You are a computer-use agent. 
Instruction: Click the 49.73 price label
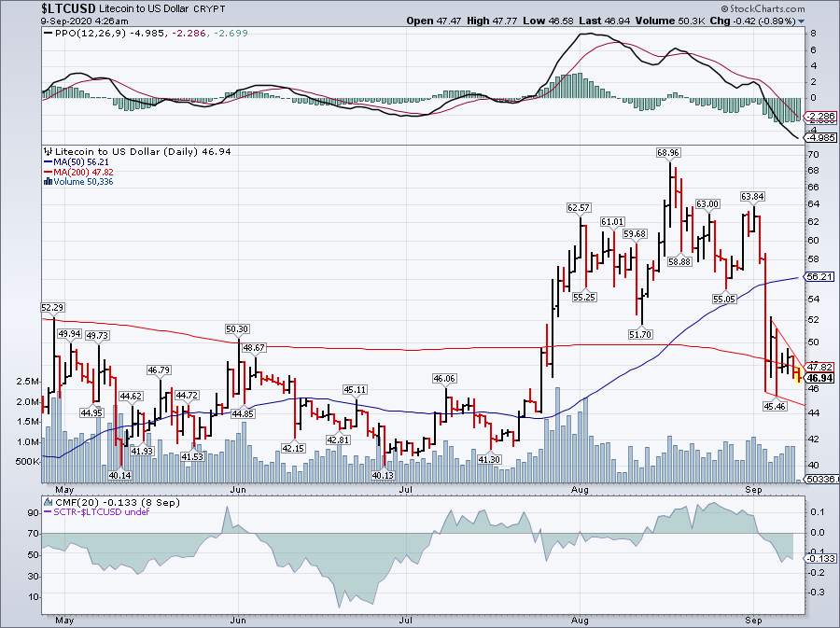pyautogui.click(x=97, y=336)
